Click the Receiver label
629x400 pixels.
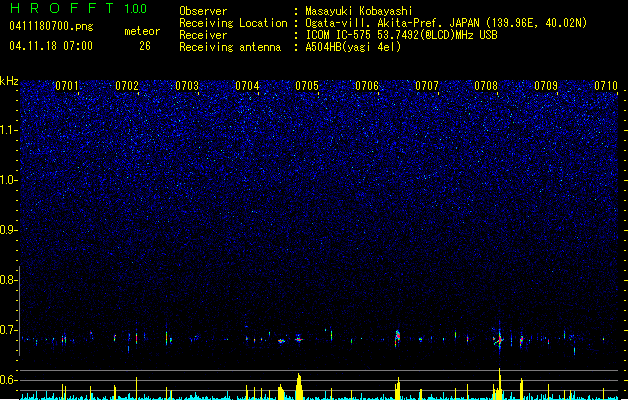(203, 35)
